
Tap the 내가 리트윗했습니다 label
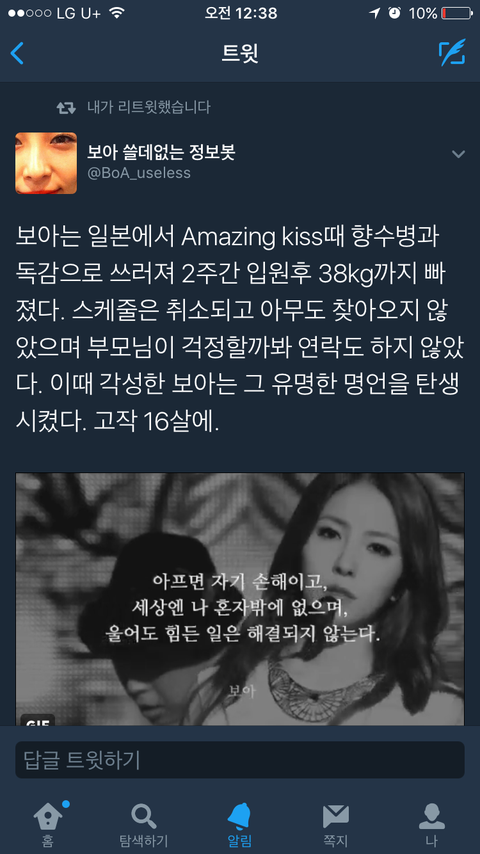[149, 107]
